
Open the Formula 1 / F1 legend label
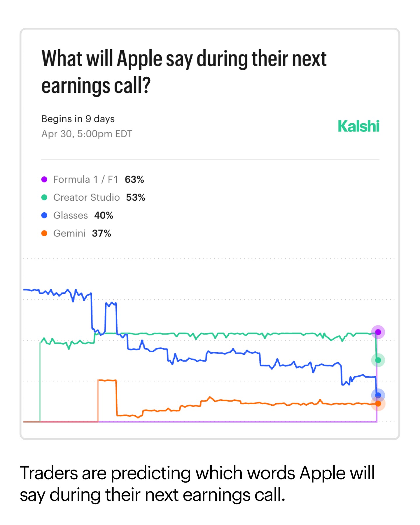pyautogui.click(x=85, y=179)
